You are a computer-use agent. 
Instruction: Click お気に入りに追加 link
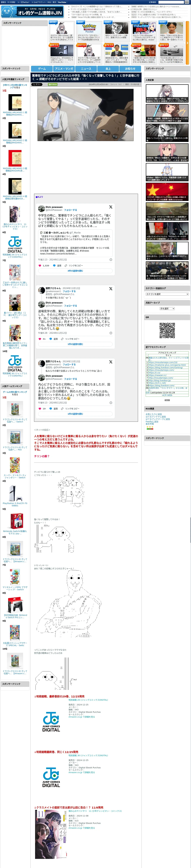(154, 414)
